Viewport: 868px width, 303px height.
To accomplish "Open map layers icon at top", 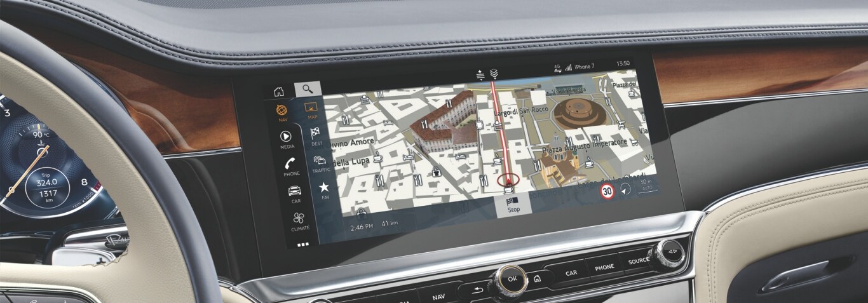I will 494,74.
